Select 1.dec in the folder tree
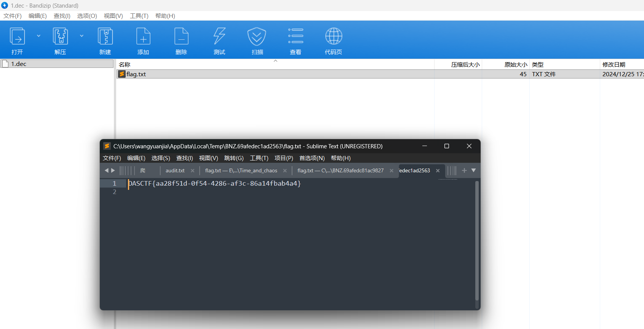The height and width of the screenshot is (329, 644). point(19,64)
